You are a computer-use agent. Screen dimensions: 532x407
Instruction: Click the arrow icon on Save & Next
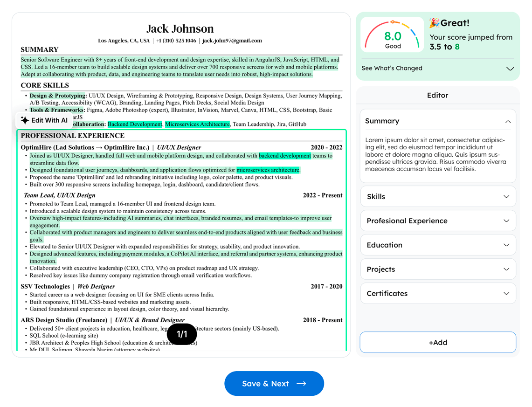(x=301, y=384)
